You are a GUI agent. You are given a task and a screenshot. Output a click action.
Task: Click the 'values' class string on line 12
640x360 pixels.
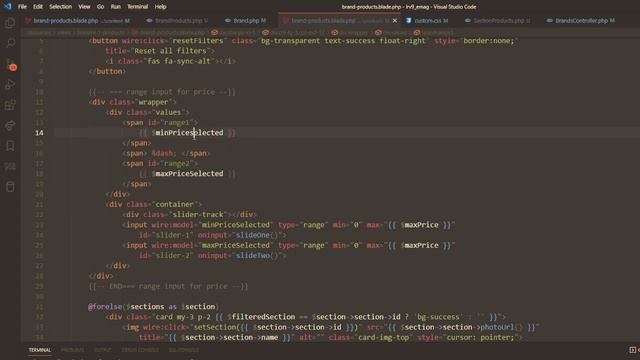[x=168, y=112]
